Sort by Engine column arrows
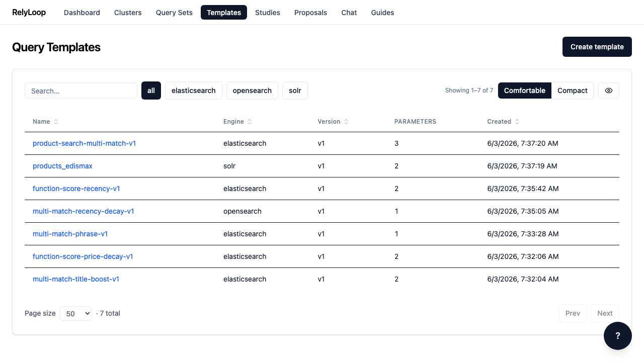 (250, 122)
